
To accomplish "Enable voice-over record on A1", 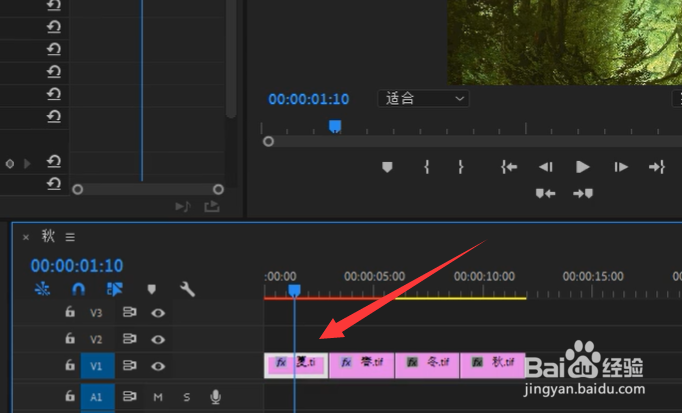I will click(x=215, y=397).
